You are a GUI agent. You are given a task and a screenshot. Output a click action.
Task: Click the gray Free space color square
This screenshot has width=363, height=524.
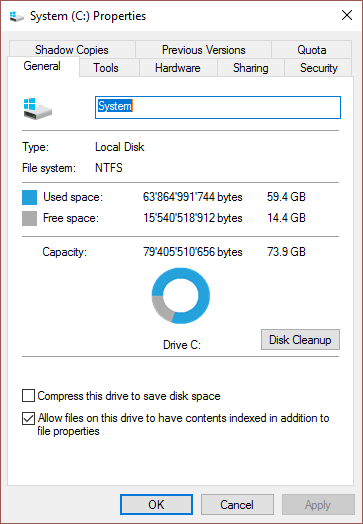pos(29,219)
